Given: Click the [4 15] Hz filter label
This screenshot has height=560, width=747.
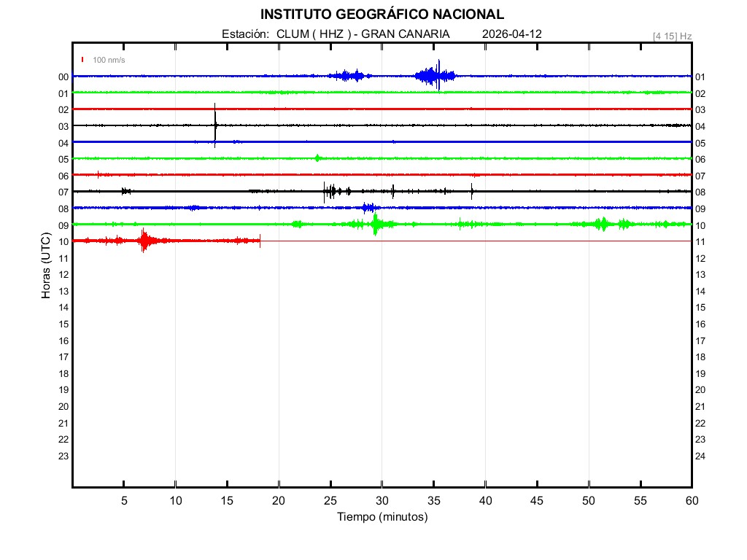Looking at the screenshot, I should coord(672,36).
